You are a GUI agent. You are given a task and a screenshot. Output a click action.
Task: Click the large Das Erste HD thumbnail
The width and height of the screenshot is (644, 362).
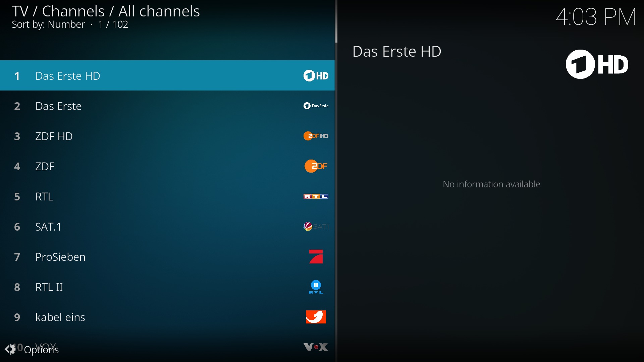point(597,64)
